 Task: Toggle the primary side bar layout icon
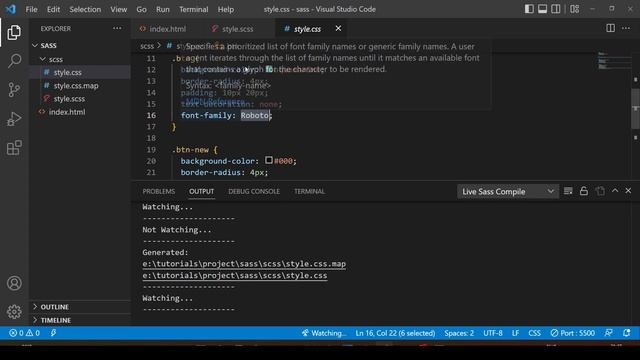tap(529, 9)
